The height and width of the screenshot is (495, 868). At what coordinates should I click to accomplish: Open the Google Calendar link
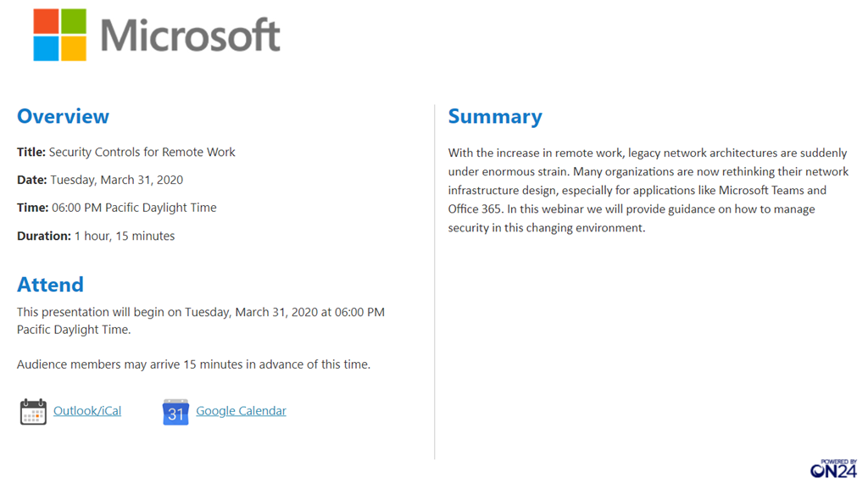pyautogui.click(x=241, y=411)
